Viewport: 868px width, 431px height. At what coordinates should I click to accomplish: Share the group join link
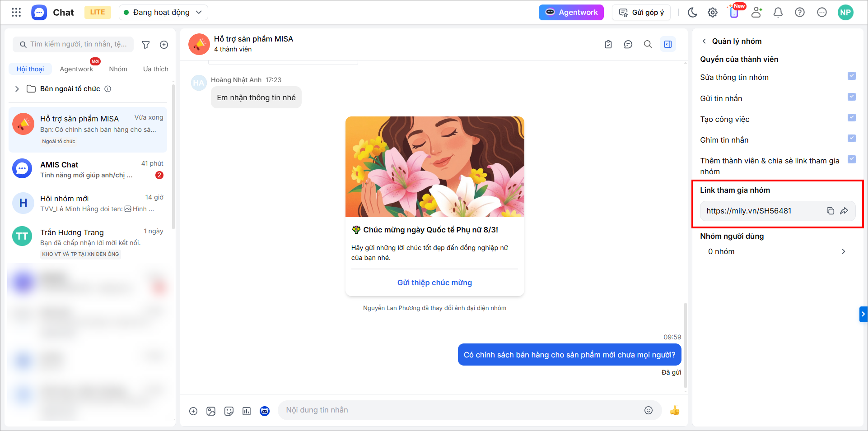coord(844,211)
